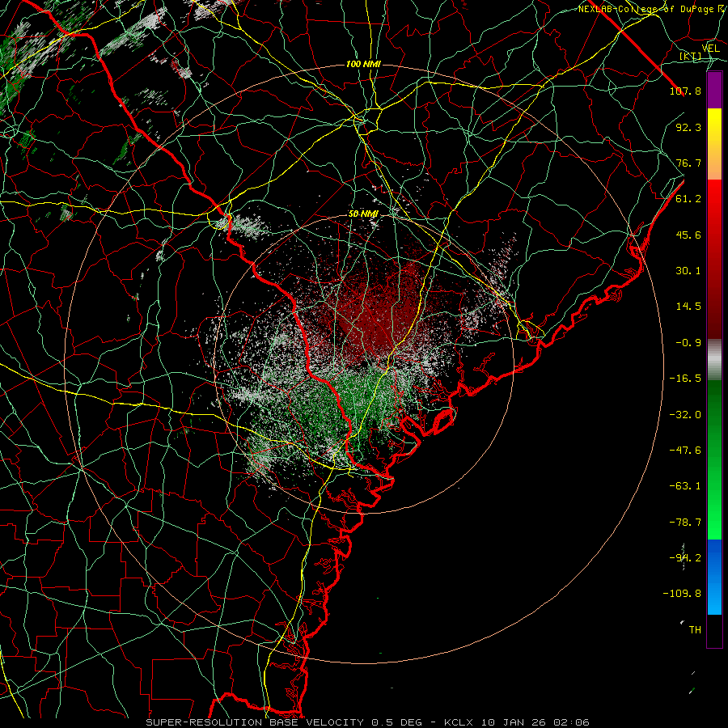This screenshot has height=728, width=728.
Task: Pick the green segment of velocity scale
Action: click(714, 459)
